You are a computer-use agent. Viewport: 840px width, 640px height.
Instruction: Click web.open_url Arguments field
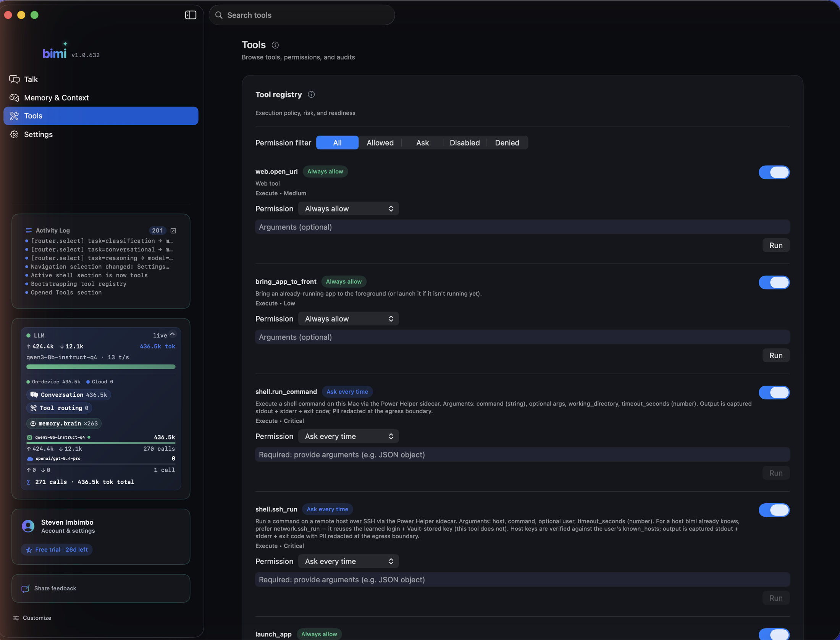pos(522,227)
